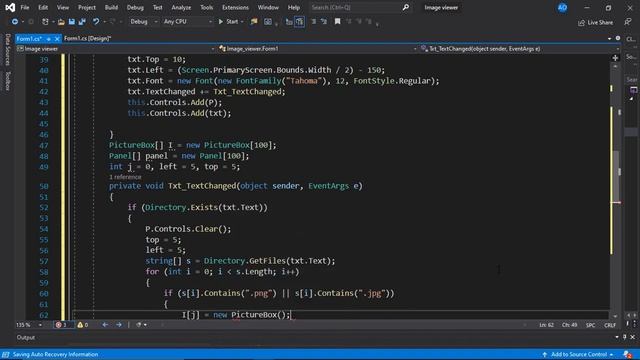640x360 pixels.
Task: Navigate to next issue with right arrow
Action: 119,325
